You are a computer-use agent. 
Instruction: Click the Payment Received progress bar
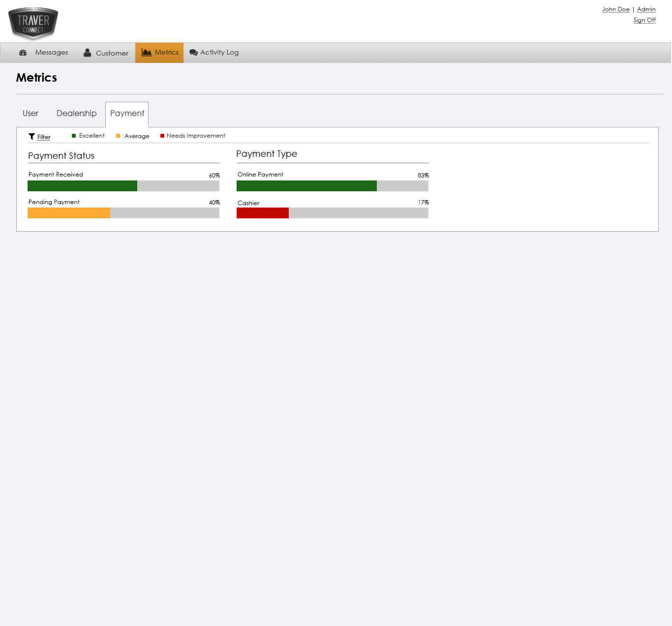(82, 186)
